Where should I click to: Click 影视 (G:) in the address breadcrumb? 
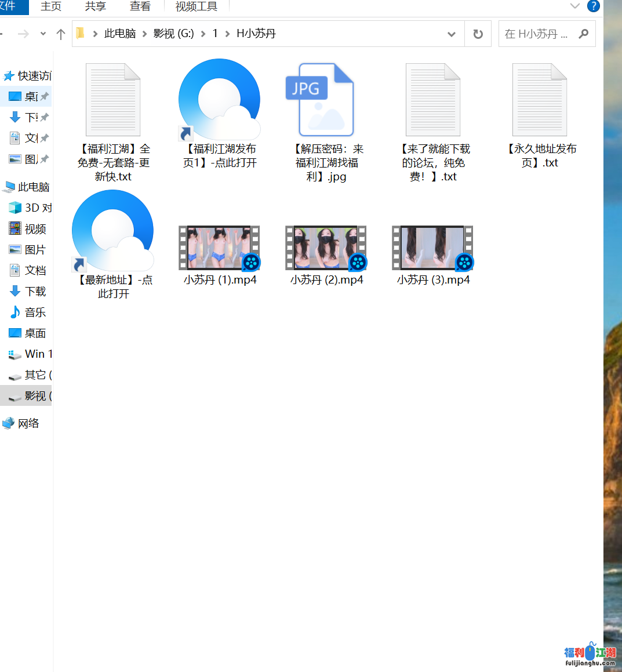click(173, 34)
